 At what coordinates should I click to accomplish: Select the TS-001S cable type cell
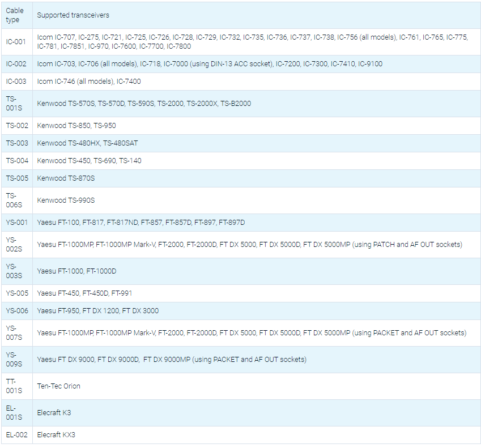tap(17, 103)
